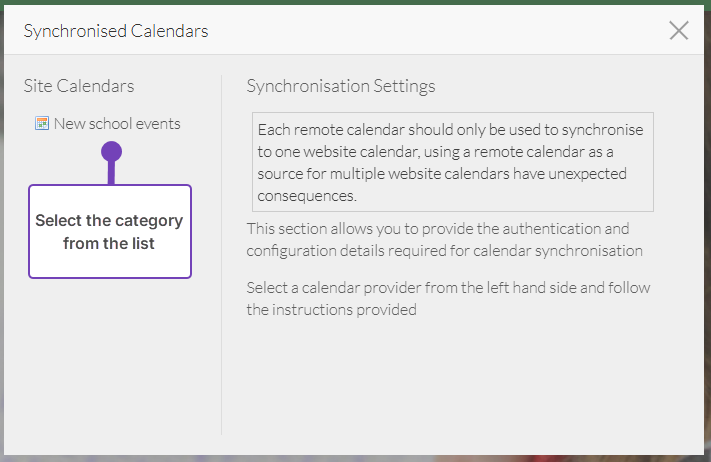This screenshot has width=711, height=462.
Task: Click the words 'from the list' in tooltip
Action: [109, 243]
